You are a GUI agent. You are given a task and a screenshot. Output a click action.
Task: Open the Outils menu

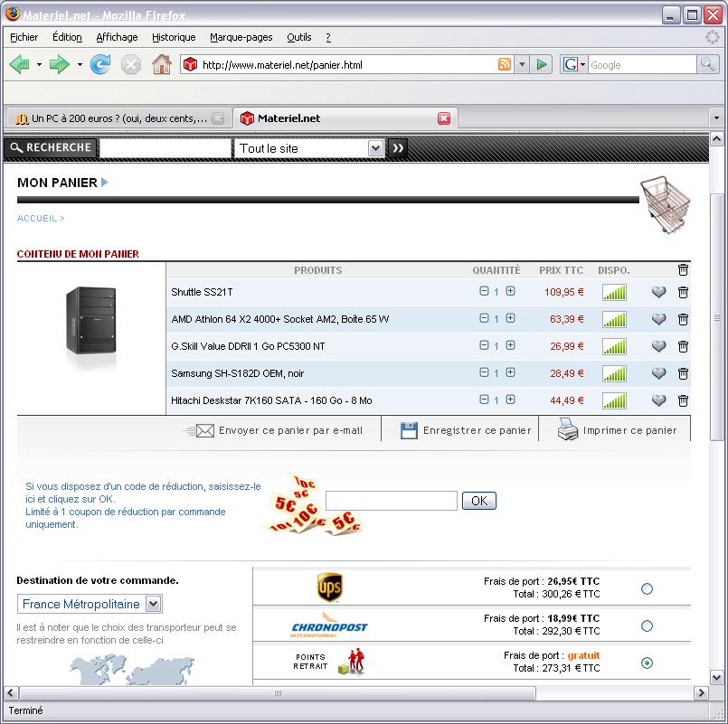coord(299,37)
